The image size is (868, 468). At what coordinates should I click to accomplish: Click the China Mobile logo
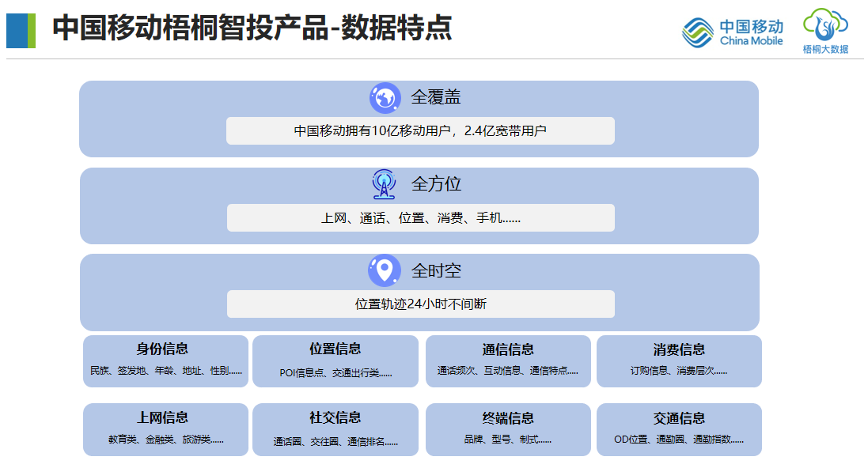pos(733,32)
